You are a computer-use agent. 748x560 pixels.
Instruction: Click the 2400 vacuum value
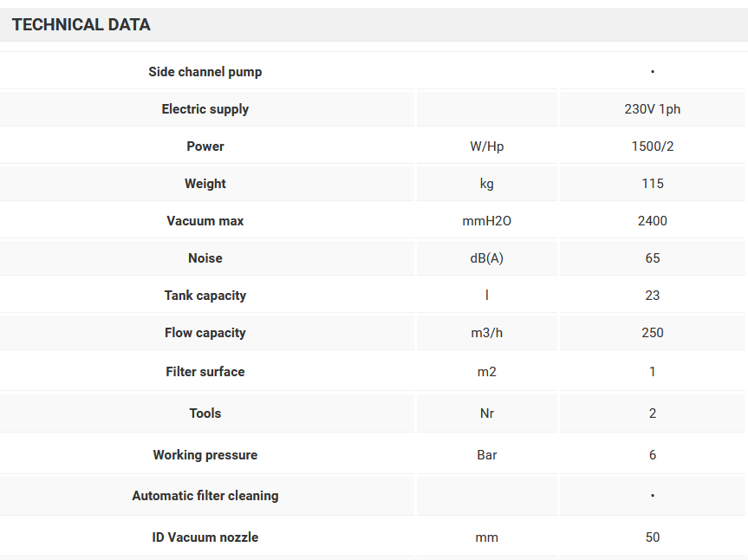coord(652,221)
